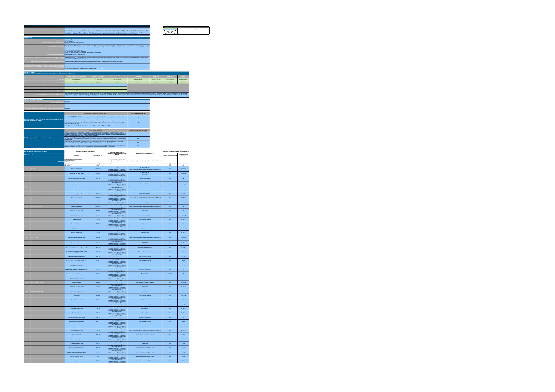Click the light blue swatch in the Key legend
This screenshot has width=555, height=392.
tap(170, 30)
